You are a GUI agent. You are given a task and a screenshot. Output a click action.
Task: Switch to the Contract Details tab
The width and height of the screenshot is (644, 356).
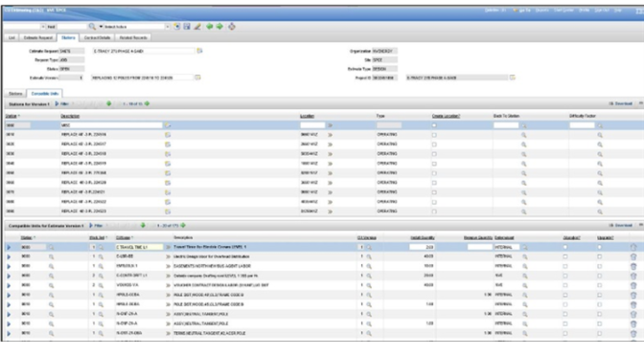point(98,37)
